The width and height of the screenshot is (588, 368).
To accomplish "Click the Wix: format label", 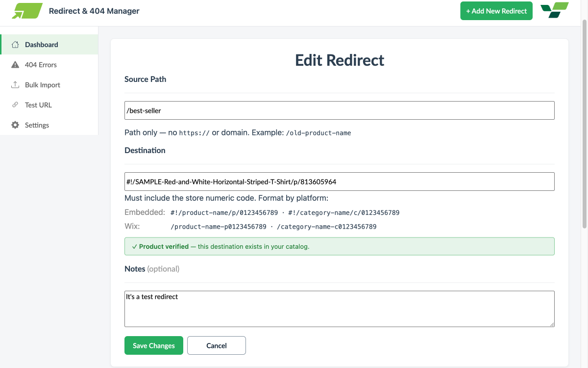I will tap(132, 226).
